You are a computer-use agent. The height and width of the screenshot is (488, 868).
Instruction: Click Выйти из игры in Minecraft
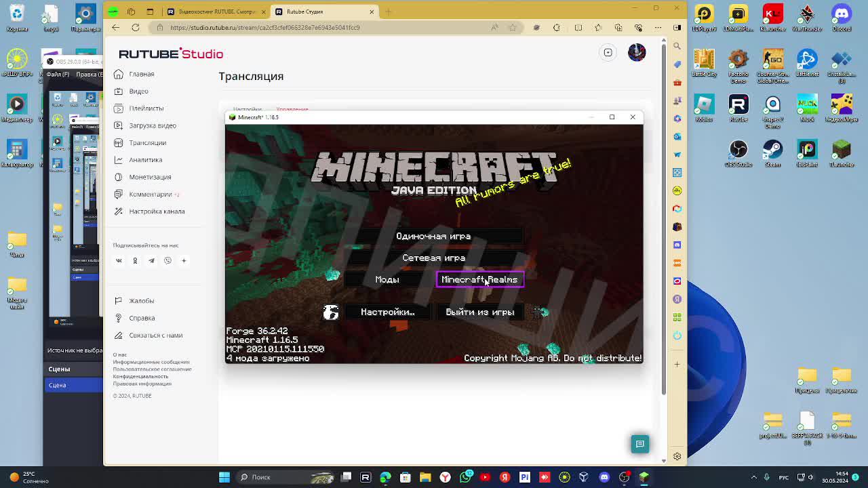(479, 312)
